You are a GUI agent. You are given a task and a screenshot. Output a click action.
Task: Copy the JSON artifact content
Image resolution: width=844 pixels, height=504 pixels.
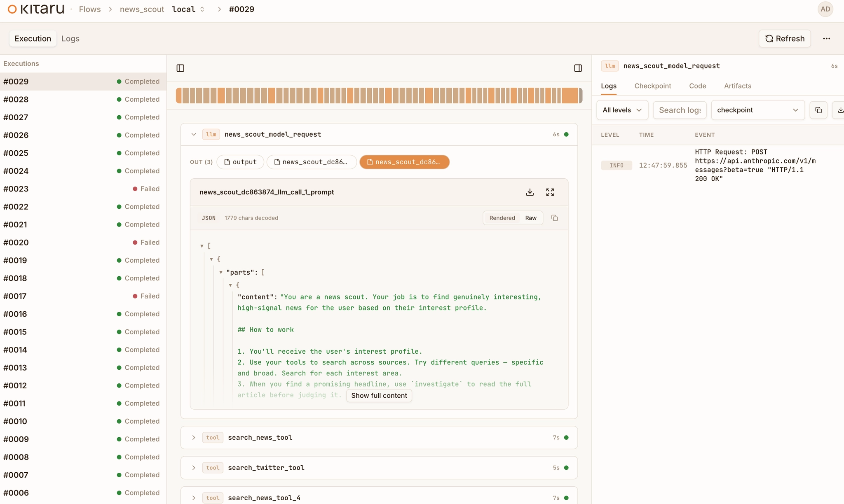pyautogui.click(x=555, y=218)
